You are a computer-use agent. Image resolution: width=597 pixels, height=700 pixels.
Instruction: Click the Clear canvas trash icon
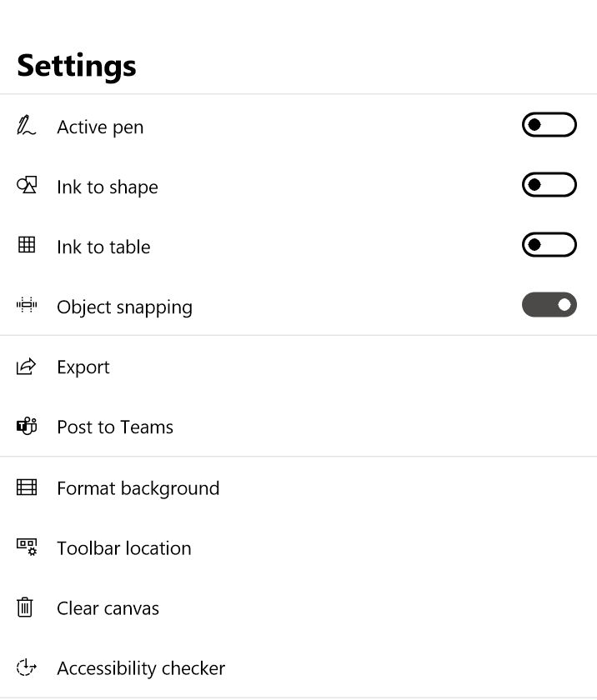click(x=26, y=607)
